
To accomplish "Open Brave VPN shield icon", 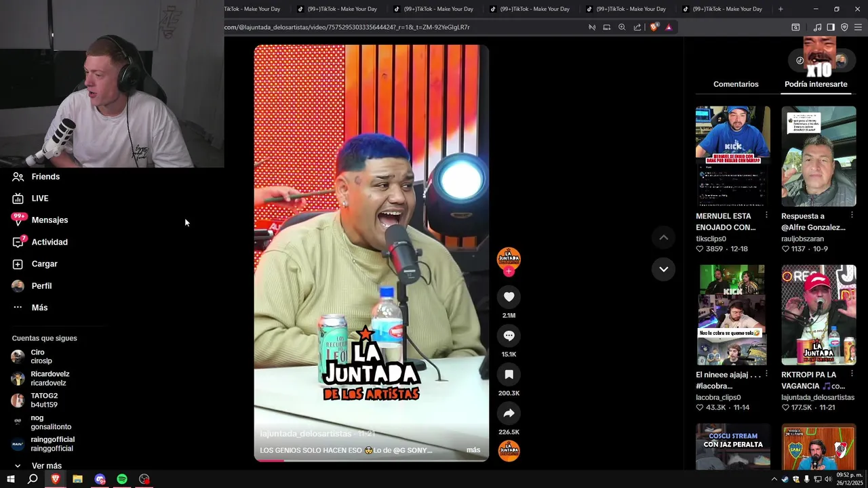I will [x=844, y=27].
